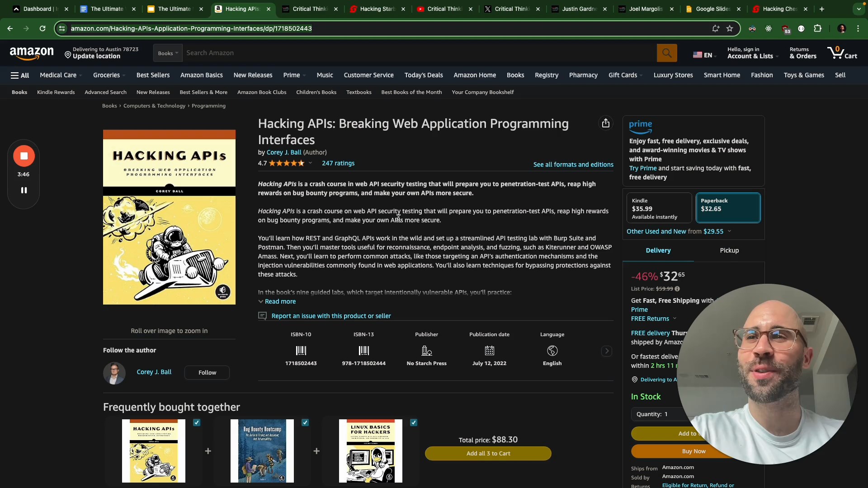Click the Publication date calendar icon

coord(490,351)
